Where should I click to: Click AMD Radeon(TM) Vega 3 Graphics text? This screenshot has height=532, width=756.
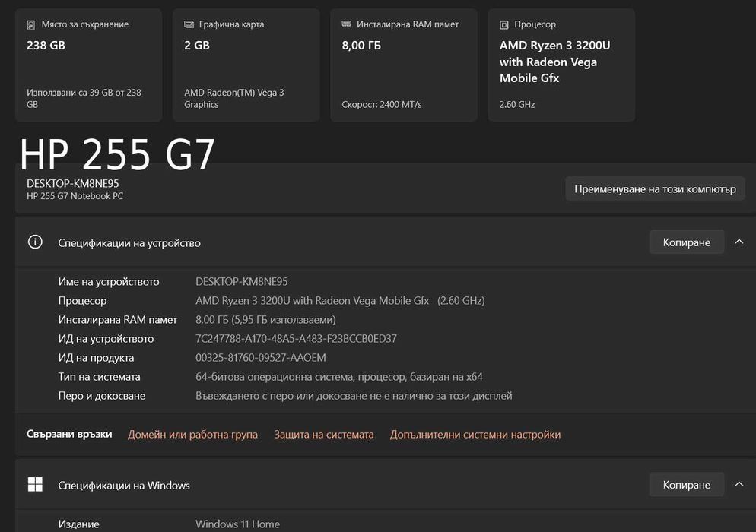[233, 98]
